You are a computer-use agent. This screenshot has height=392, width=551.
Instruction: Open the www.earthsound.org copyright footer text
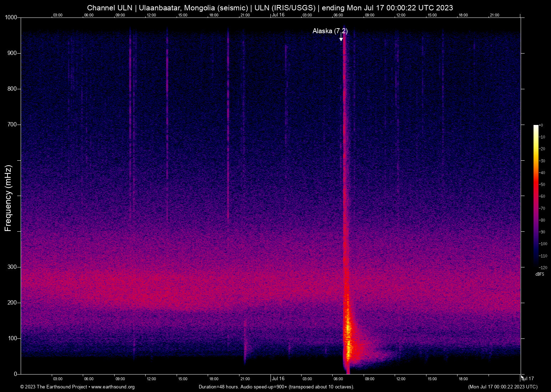pos(77,387)
